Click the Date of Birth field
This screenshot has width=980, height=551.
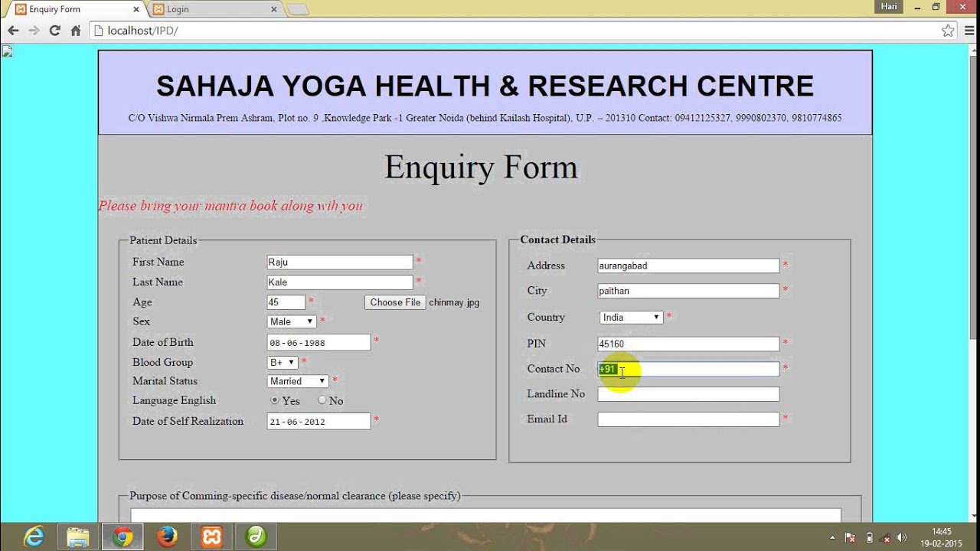pyautogui.click(x=318, y=342)
